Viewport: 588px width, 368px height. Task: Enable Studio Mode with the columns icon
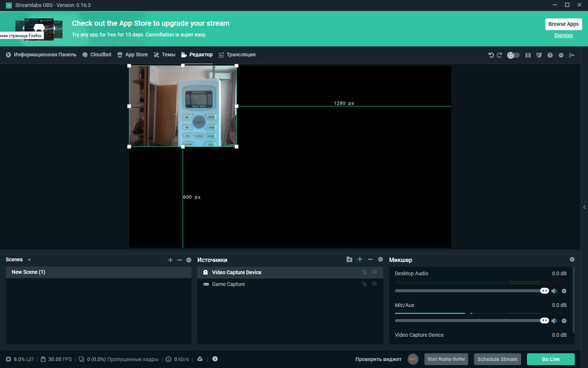(x=528, y=55)
